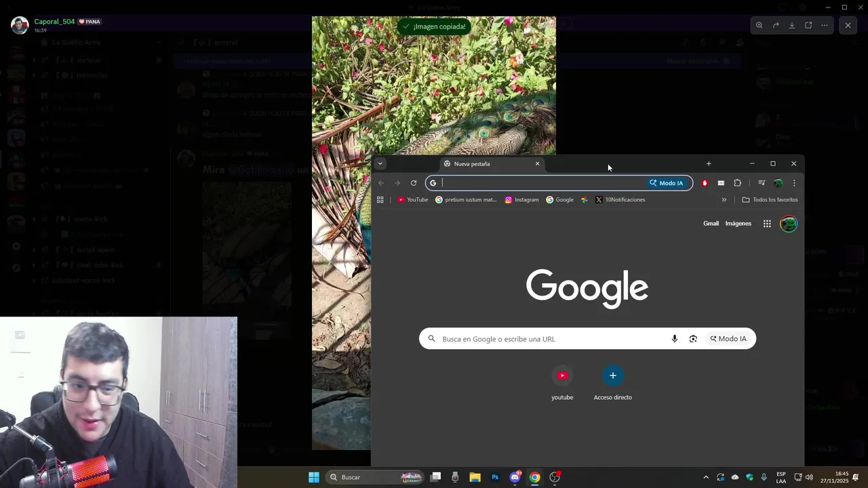Open the apps grid in bookmarks bar
This screenshot has width=868, height=488.
click(x=380, y=200)
